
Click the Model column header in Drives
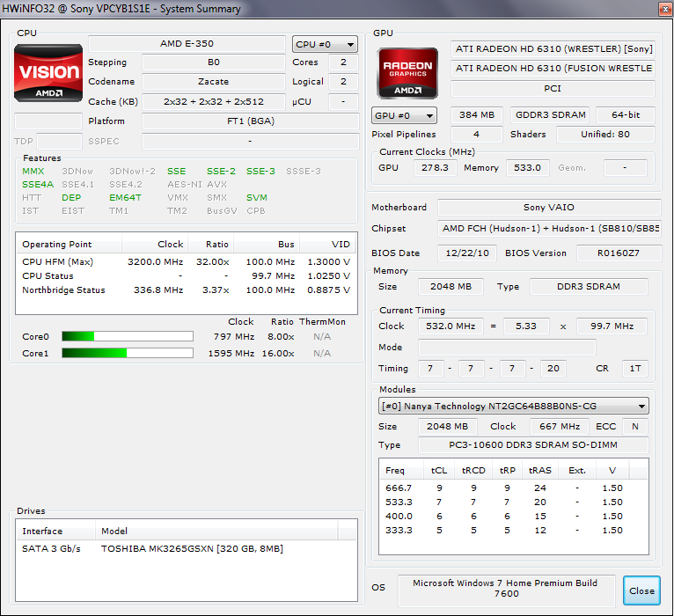pyautogui.click(x=216, y=531)
